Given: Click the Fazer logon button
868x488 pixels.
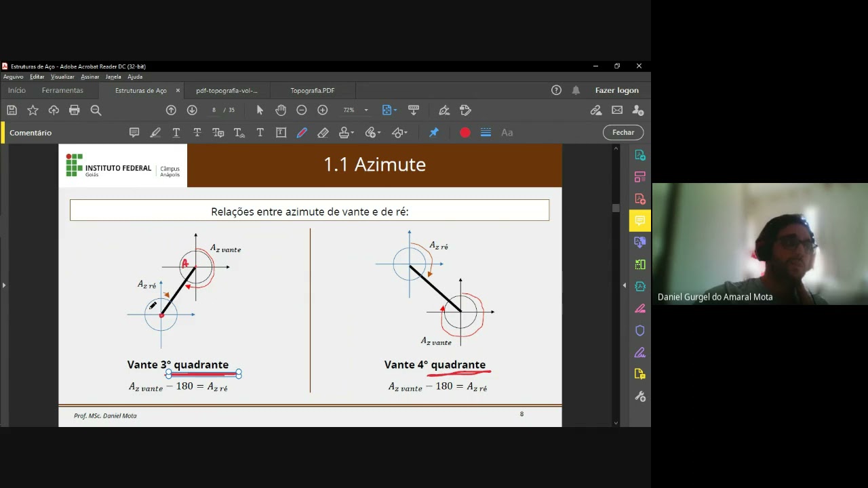Looking at the screenshot, I should pyautogui.click(x=617, y=90).
